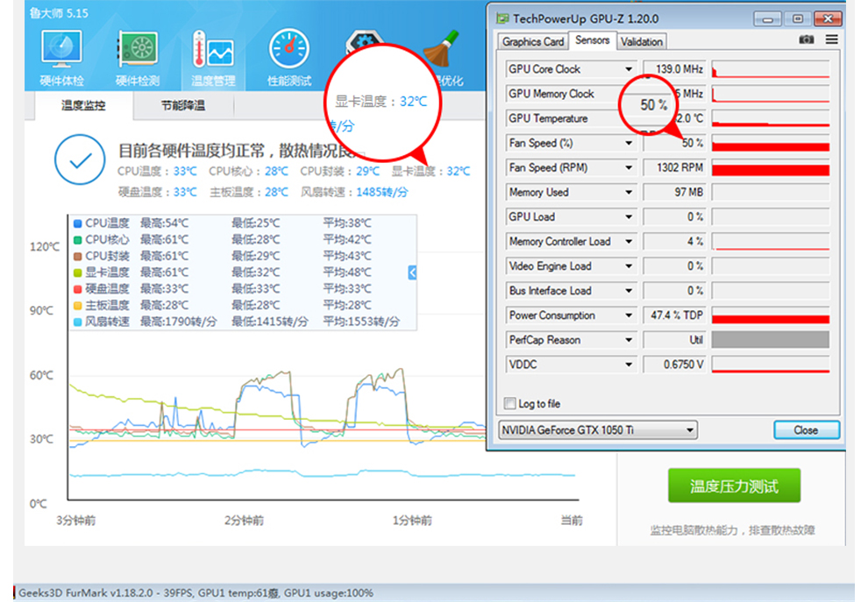This screenshot has width=868, height=602.
Task: Toggle CPU封装 legend color square
Action: (x=78, y=256)
